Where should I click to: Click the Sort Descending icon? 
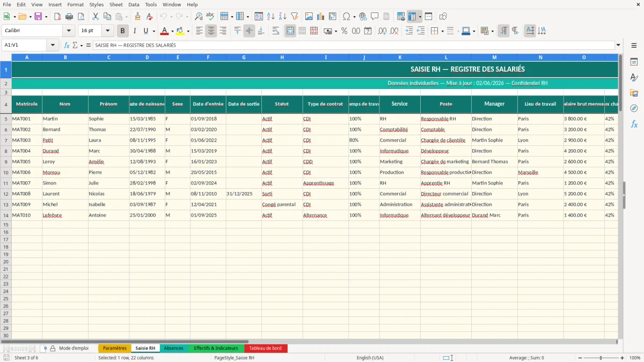[283, 17]
